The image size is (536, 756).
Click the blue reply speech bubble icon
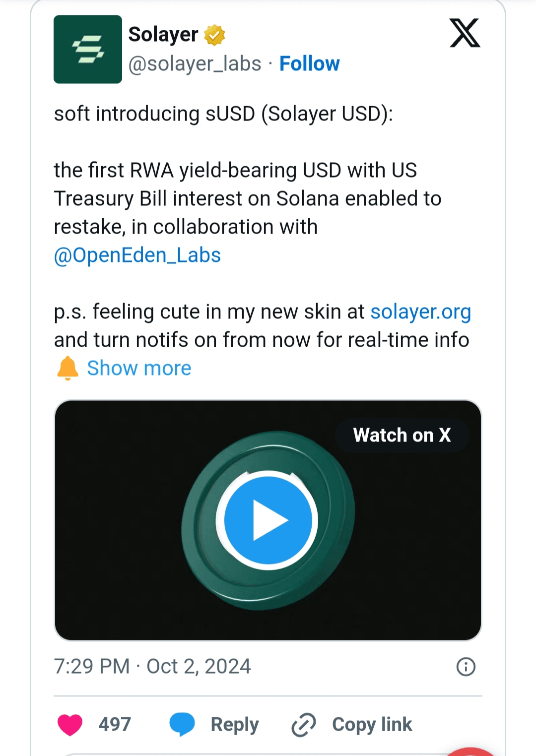tap(182, 724)
